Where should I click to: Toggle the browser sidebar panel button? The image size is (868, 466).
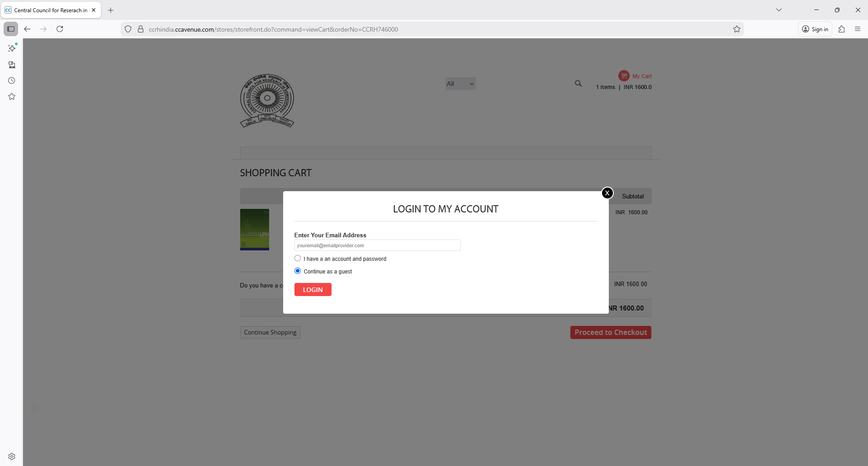point(11,29)
